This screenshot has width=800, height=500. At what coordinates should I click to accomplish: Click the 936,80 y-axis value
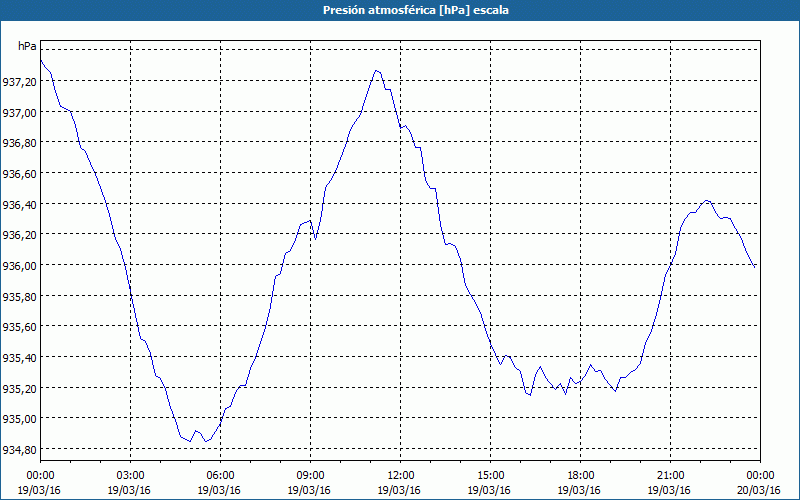tap(19, 143)
